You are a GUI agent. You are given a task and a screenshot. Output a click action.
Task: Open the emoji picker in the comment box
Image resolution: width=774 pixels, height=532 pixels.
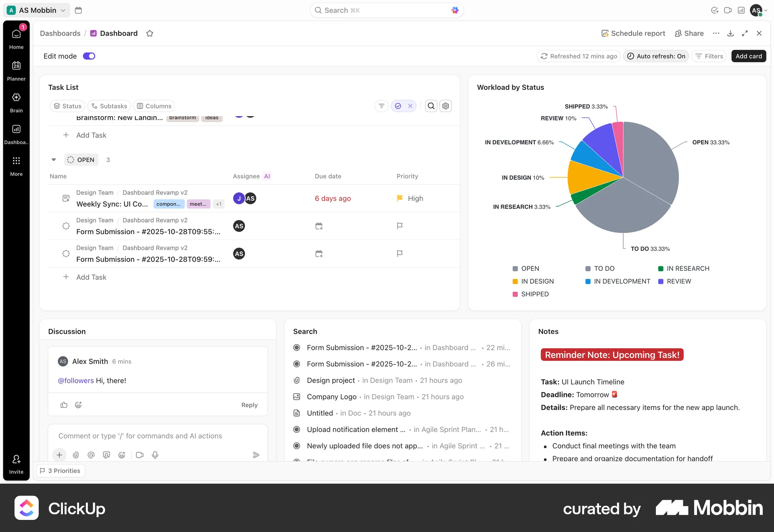coord(122,455)
